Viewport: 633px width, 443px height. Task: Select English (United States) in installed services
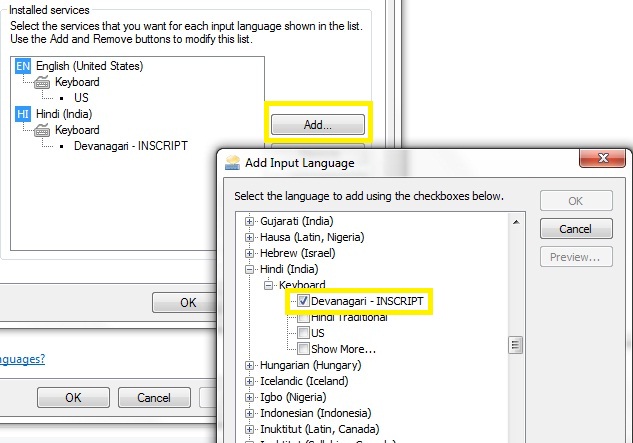point(90,66)
